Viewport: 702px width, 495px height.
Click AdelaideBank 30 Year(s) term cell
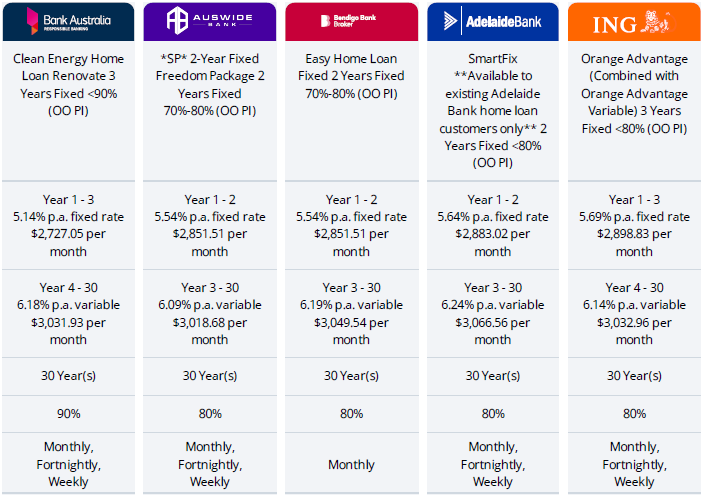[493, 376]
